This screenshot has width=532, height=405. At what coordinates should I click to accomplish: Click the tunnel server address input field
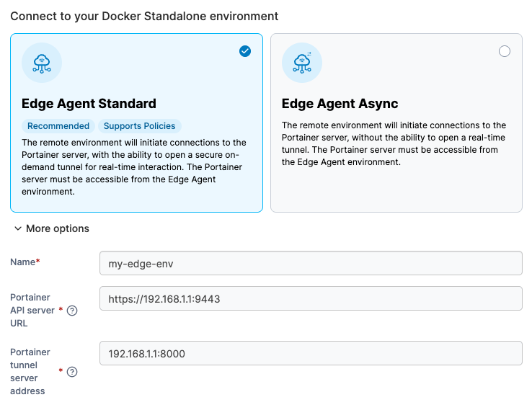tap(310, 353)
